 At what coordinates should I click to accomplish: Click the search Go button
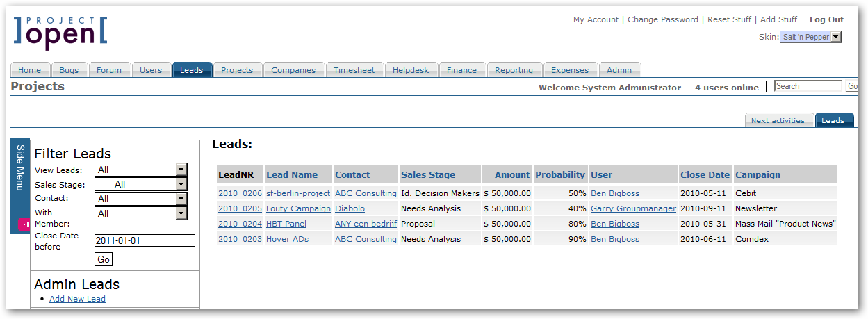point(852,86)
